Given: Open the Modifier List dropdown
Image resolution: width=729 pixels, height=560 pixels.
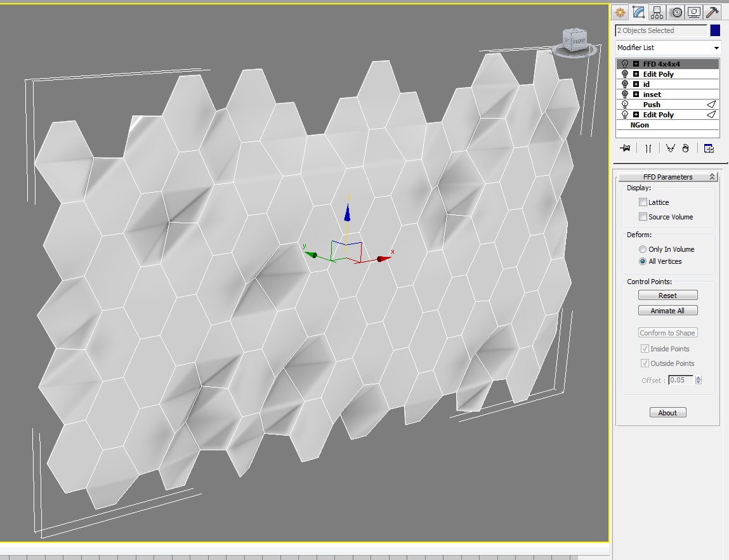Looking at the screenshot, I should [x=667, y=48].
